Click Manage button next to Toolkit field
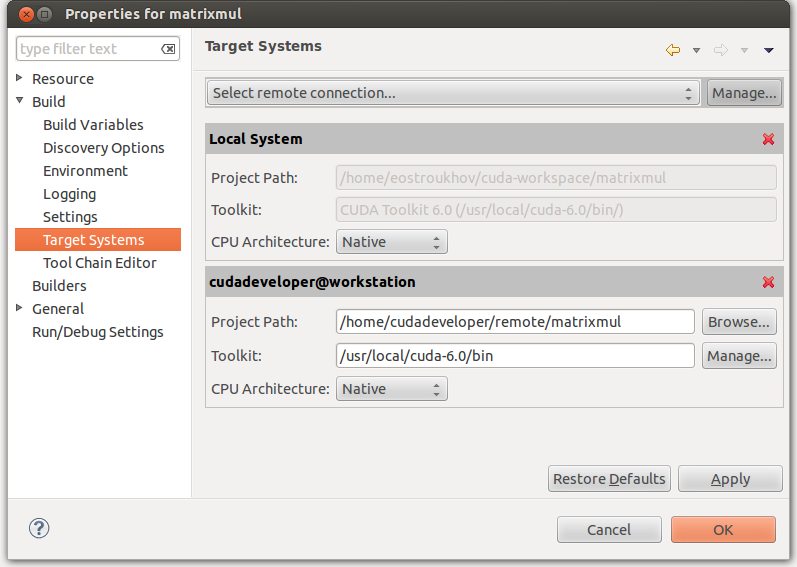 click(739, 356)
